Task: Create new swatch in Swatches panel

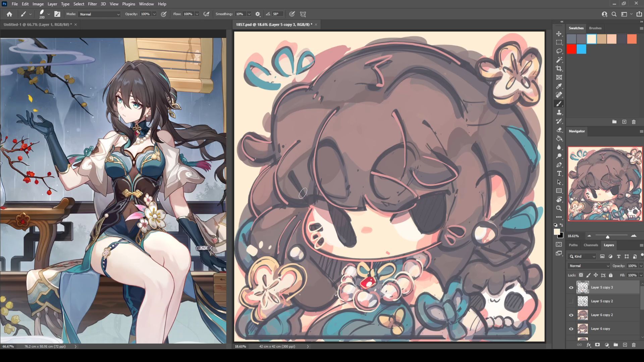Action: [624, 122]
